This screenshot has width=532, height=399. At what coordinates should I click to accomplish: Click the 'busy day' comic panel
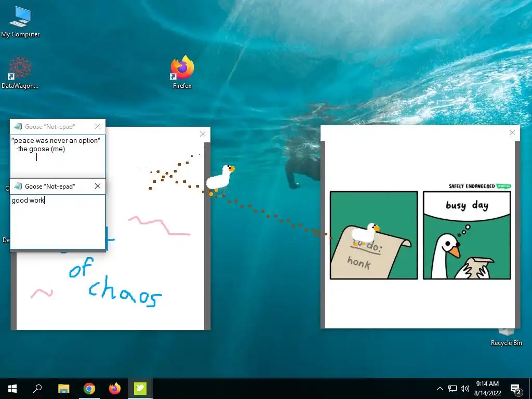point(467,235)
